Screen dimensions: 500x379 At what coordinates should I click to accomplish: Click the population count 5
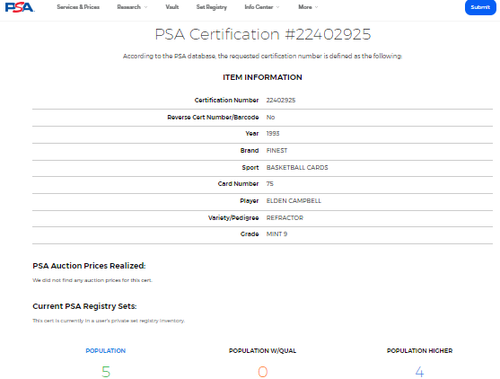pos(106,372)
